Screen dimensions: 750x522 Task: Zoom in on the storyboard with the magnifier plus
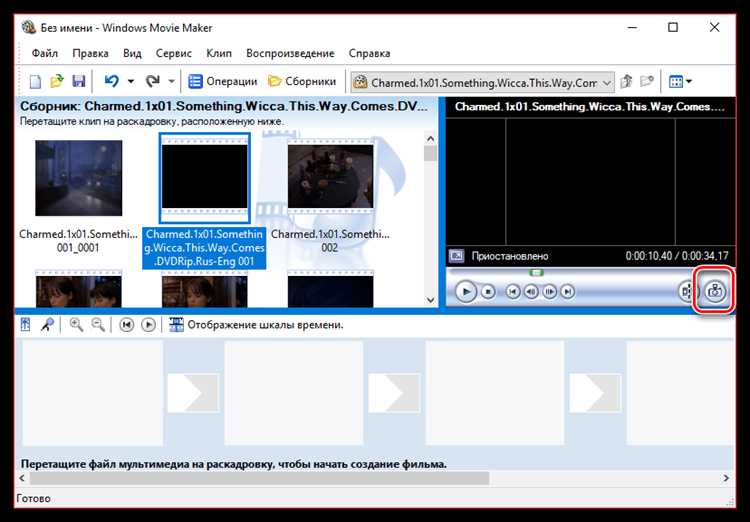(x=76, y=325)
